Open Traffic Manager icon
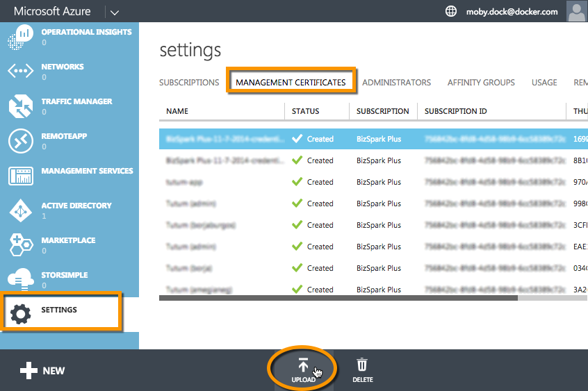Image resolution: width=588 pixels, height=391 pixels. point(20,106)
